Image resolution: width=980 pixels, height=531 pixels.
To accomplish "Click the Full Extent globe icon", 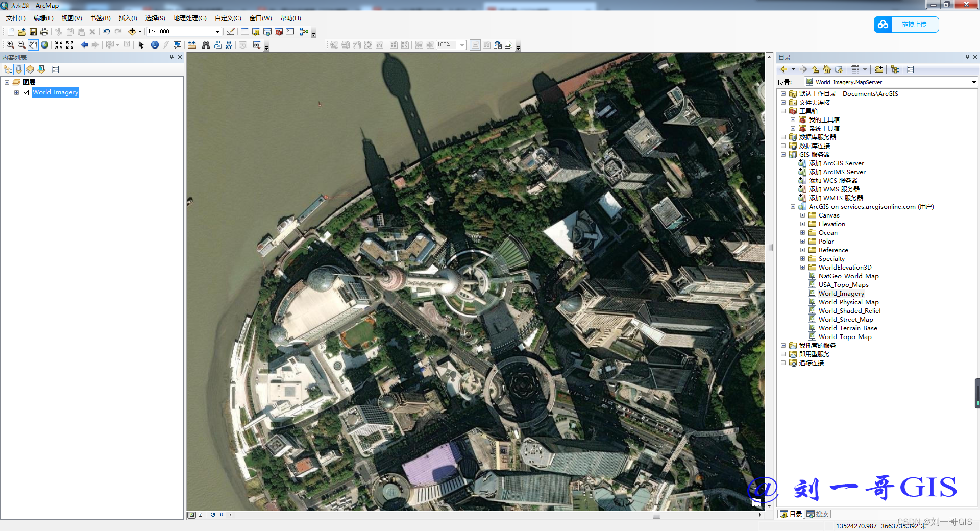I will 45,45.
